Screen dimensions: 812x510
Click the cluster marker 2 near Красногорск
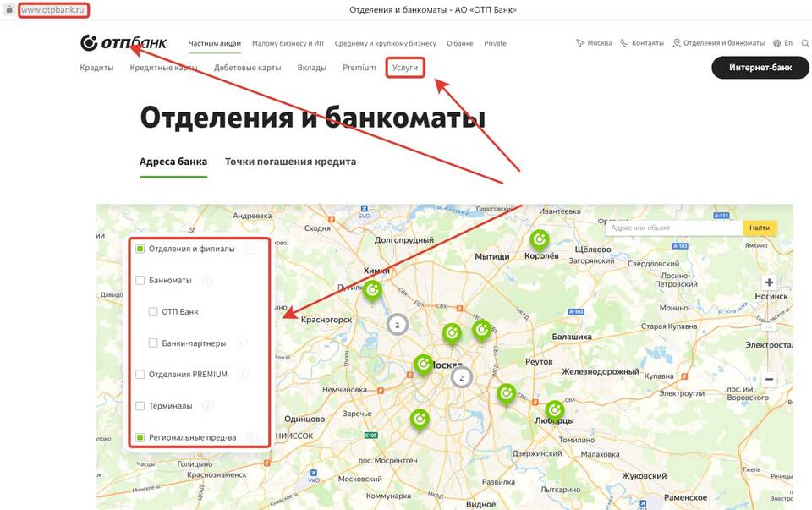pos(398,325)
